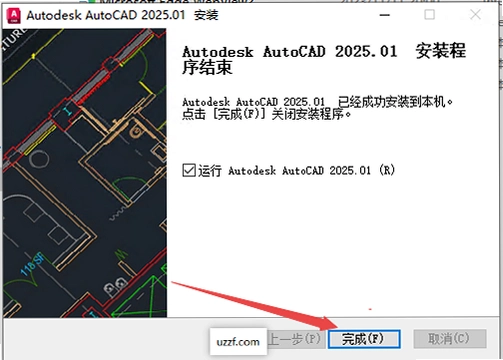Viewport: 503px width, 360px height.
Task: Click the uzzf.com watermark label
Action: click(x=238, y=342)
